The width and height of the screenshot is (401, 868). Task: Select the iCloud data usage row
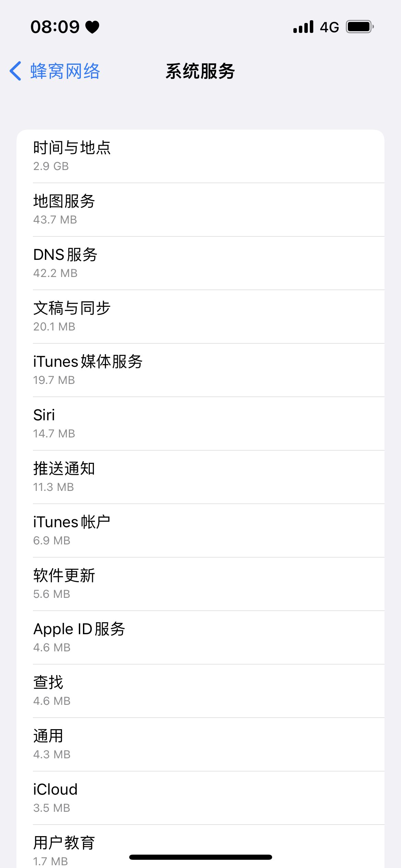pyautogui.click(x=200, y=798)
